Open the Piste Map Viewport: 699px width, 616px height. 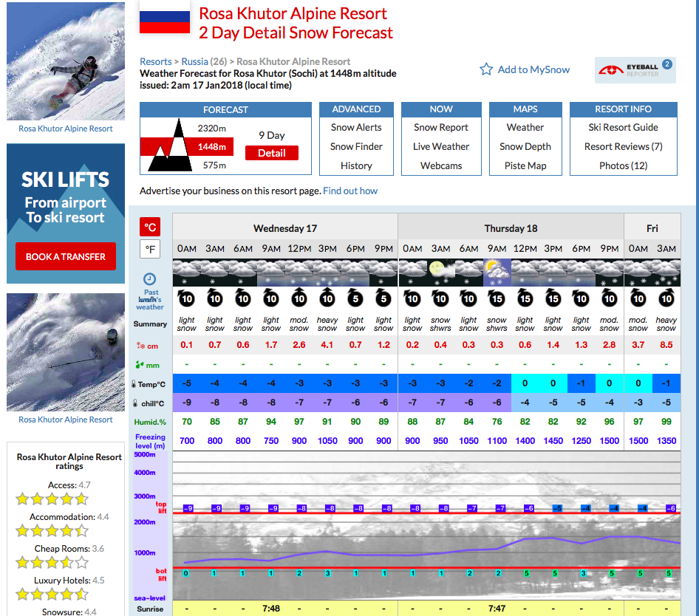click(x=525, y=165)
